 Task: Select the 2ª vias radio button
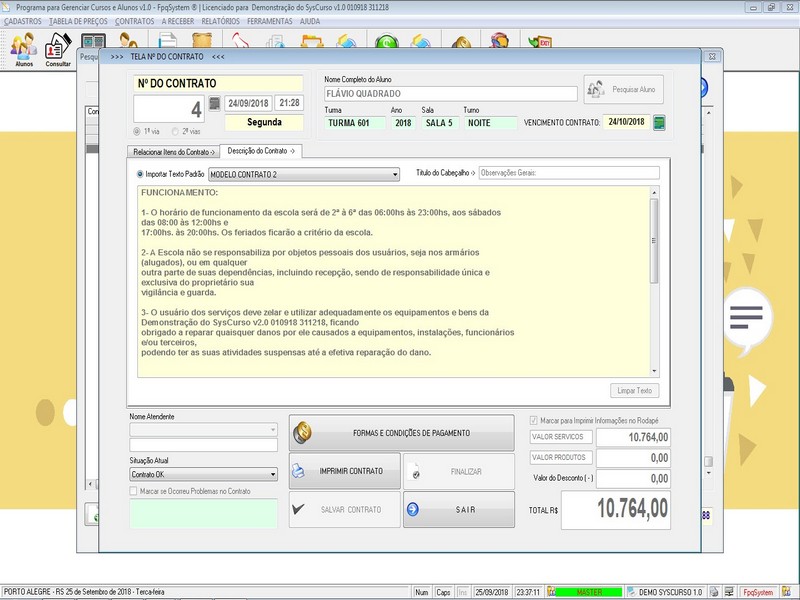(175, 132)
